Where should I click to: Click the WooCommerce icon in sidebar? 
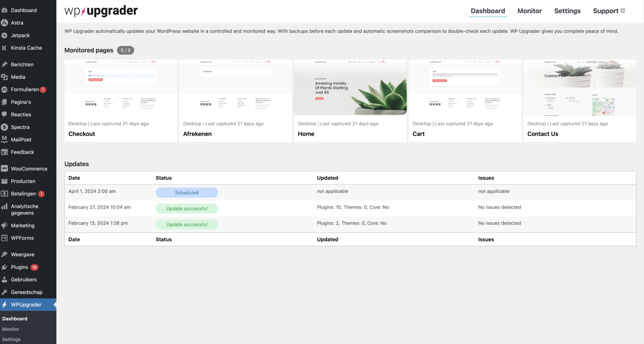(5, 169)
